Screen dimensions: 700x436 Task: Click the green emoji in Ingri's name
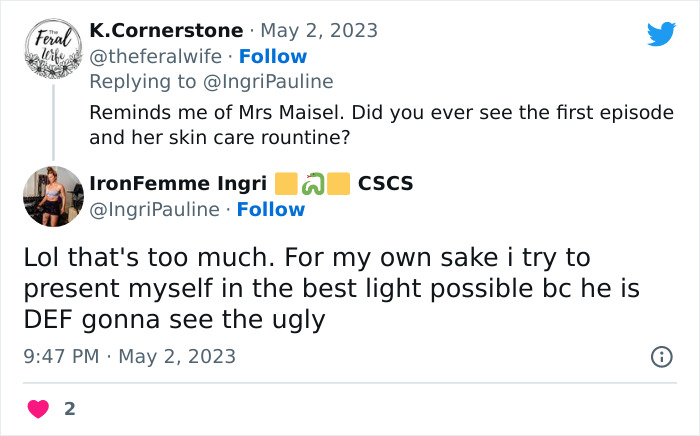[313, 184]
